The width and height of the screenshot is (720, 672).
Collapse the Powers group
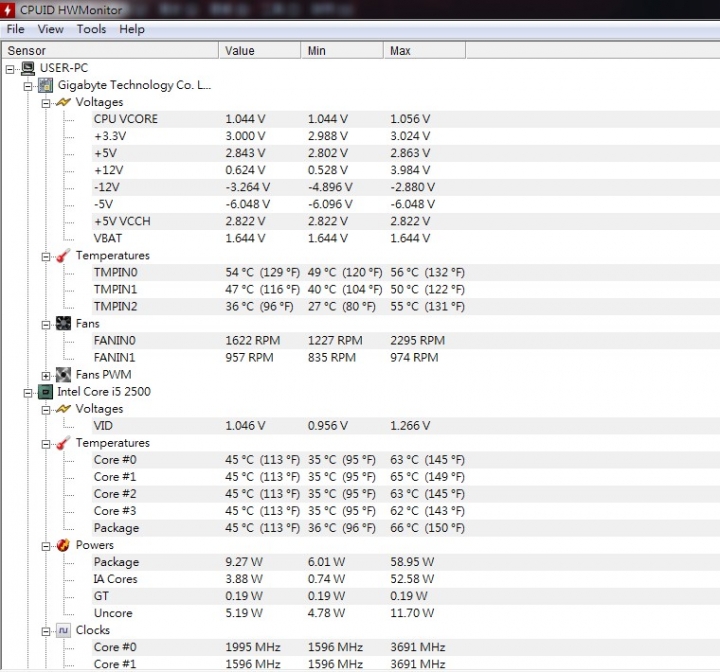point(46,547)
